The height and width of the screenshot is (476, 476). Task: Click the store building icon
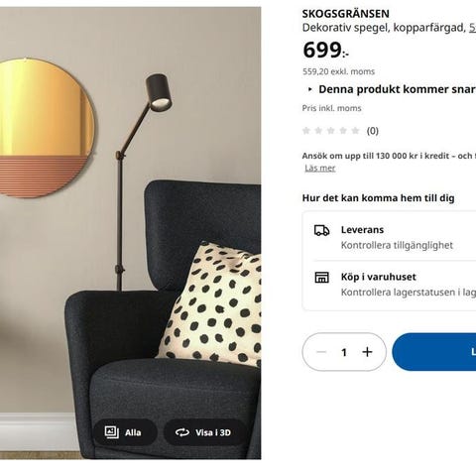[321, 278]
